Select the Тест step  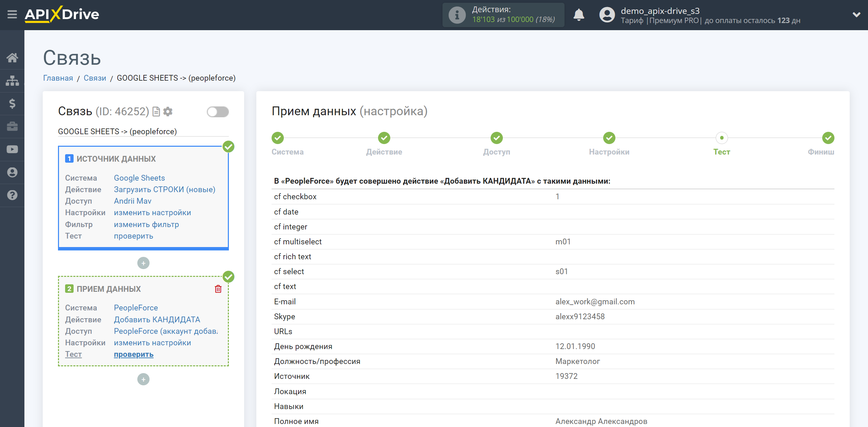[722, 138]
